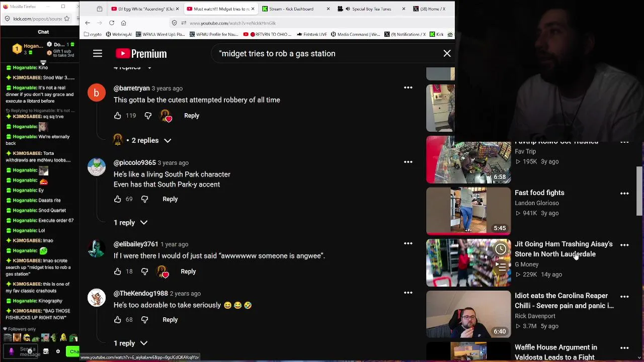Switch to DJ Egg White Ascending tab
Screen dimensions: 644x362
coord(145,9)
